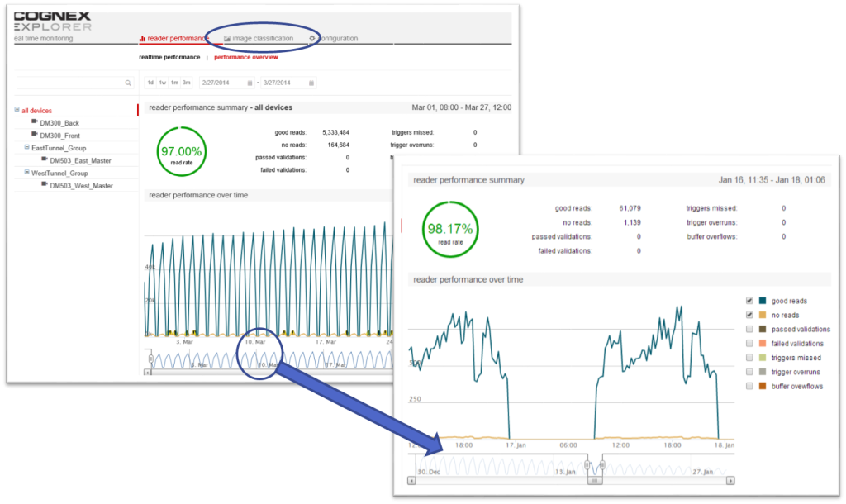Screen dimensions: 846x504
Task: Open the end date calendar picker icon
Action: point(311,83)
